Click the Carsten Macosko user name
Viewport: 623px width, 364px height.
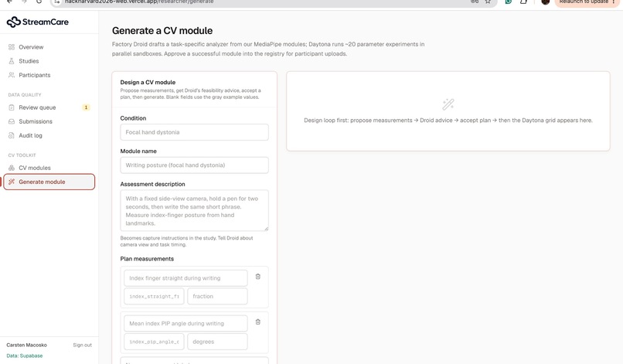26,345
